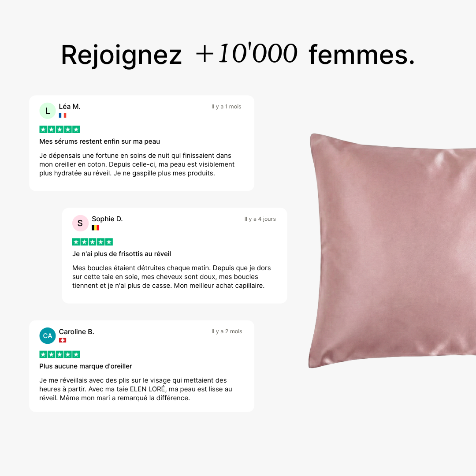Screen dimensions: 476x476
Task: Click the 'Il y a 4 jours' timestamp
Action: click(260, 219)
